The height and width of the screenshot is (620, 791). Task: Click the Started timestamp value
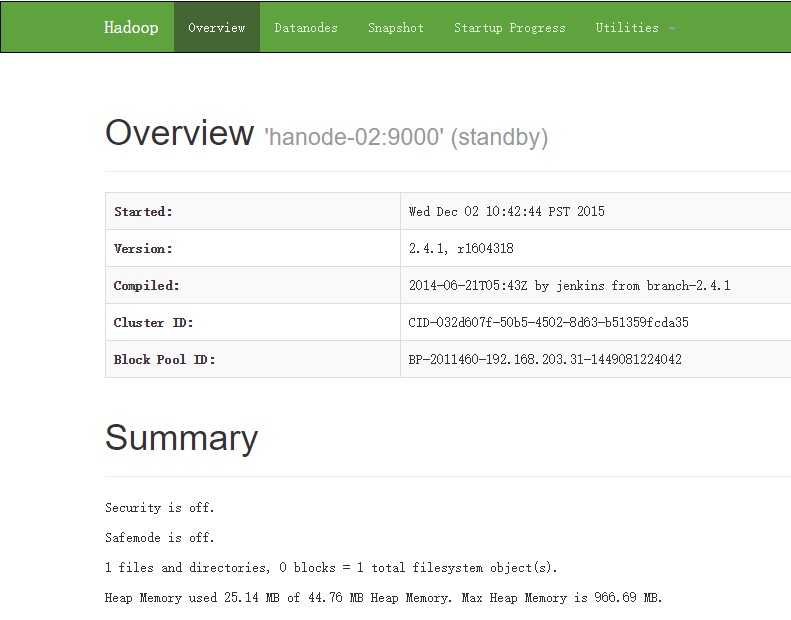tap(506, 212)
